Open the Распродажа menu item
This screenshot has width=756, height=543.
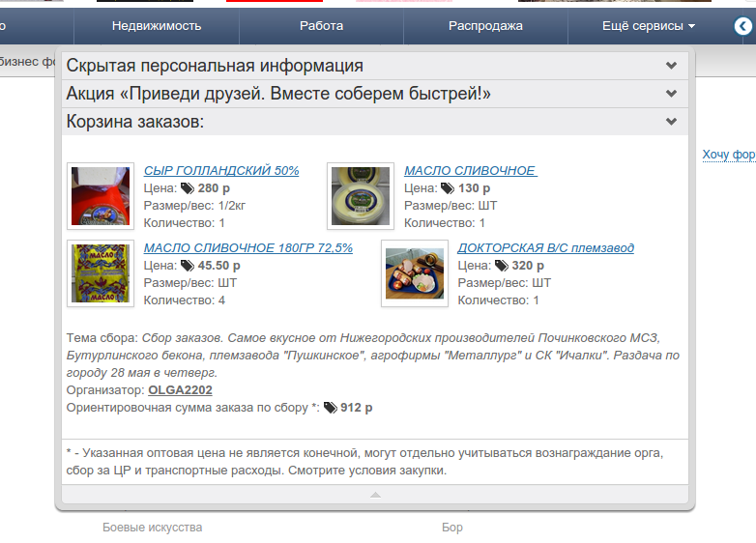pos(485,26)
